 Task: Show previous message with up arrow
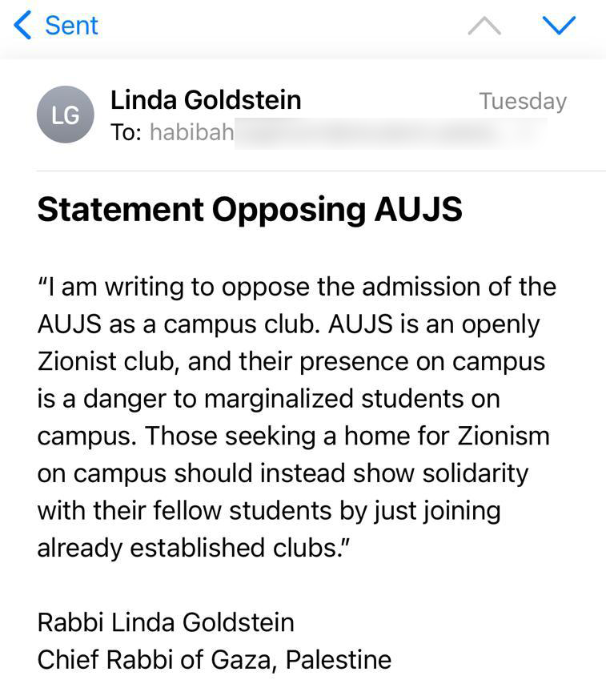point(484,26)
